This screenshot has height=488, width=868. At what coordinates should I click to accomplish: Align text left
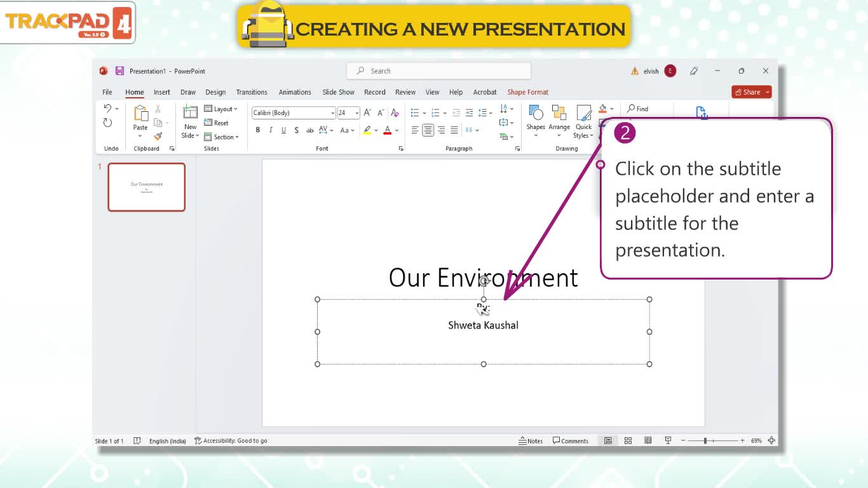[415, 130]
